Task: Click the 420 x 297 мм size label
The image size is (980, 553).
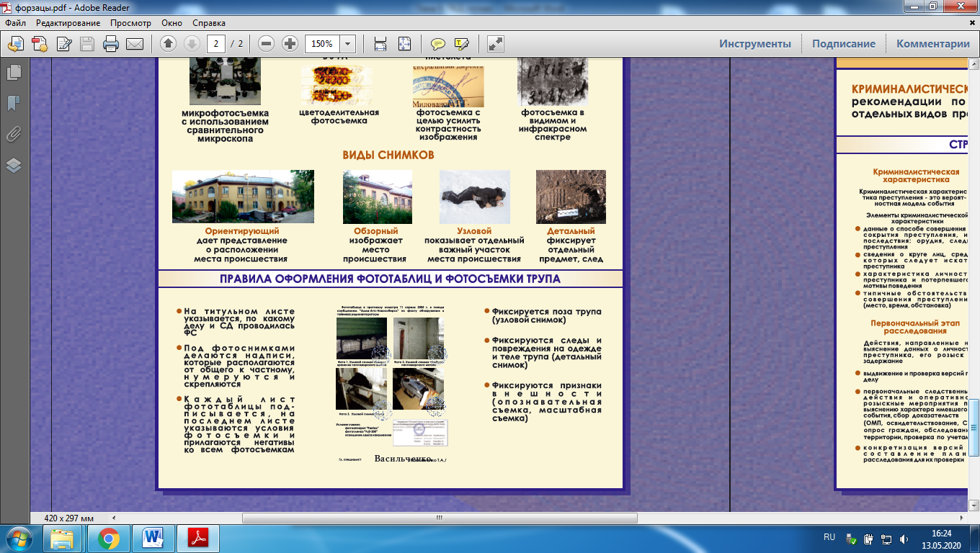Action: click(69, 518)
